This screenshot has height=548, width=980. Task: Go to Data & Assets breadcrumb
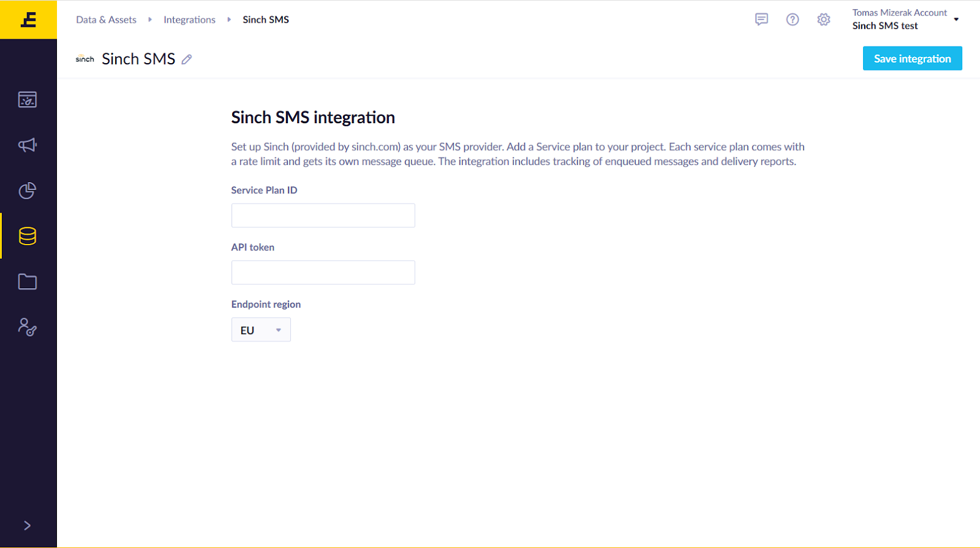106,20
